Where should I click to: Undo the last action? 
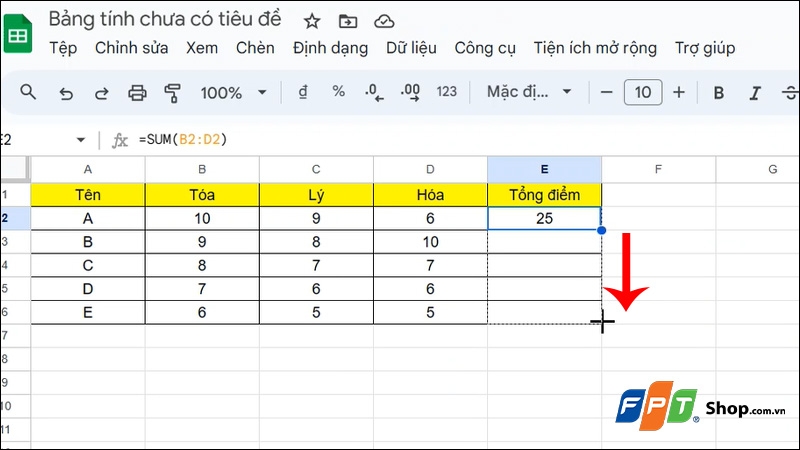pyautogui.click(x=66, y=93)
